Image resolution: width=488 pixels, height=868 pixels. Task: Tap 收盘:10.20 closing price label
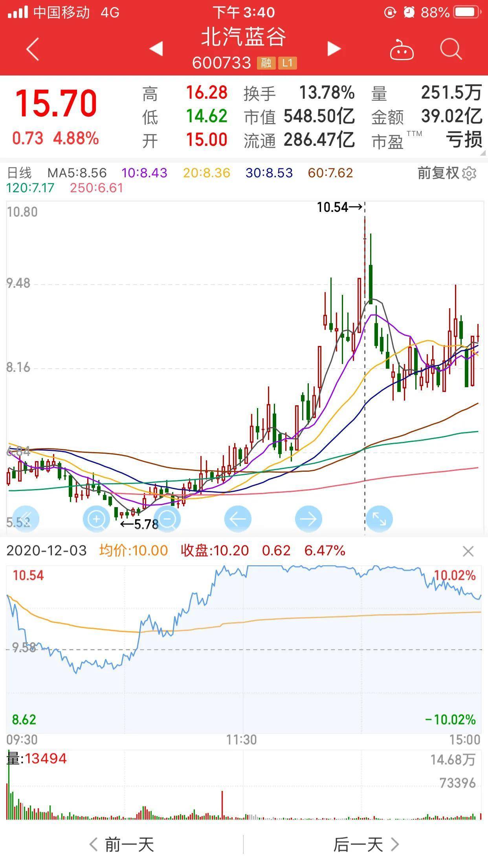pos(215,550)
